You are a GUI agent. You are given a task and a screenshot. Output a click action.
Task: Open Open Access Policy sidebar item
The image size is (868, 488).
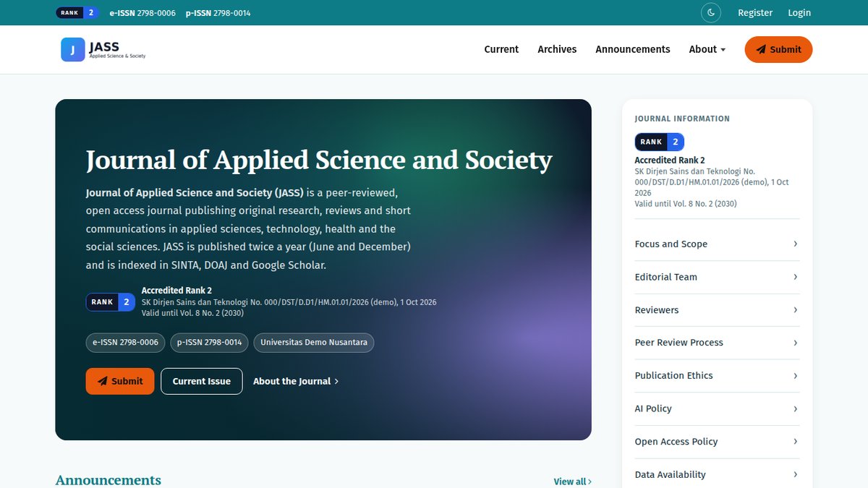click(x=717, y=442)
